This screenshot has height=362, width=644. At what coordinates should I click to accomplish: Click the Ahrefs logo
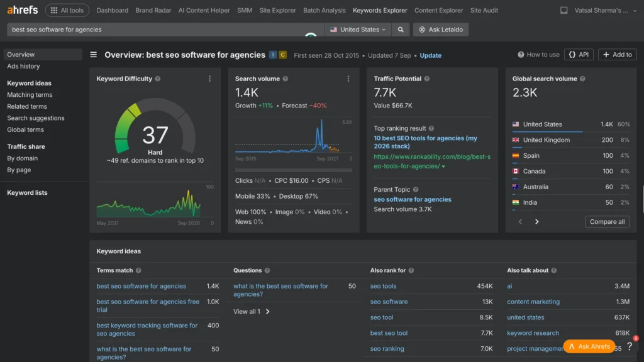tap(23, 10)
